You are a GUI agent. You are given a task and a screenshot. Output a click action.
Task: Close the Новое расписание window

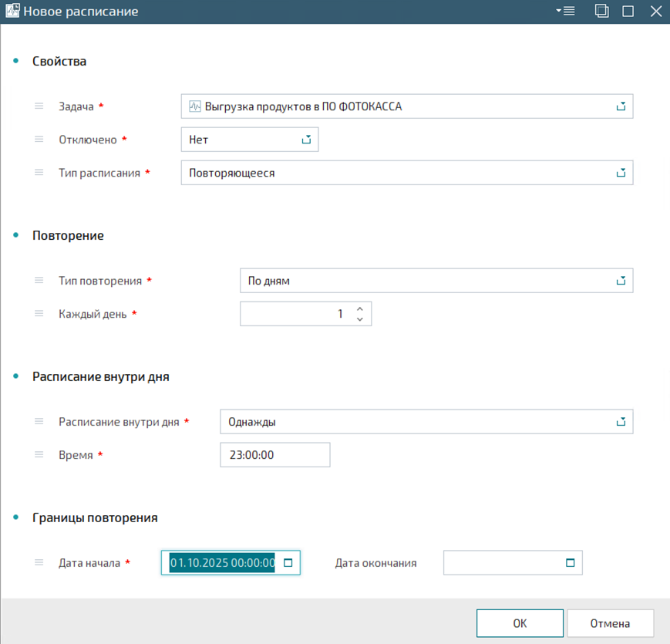pyautogui.click(x=656, y=11)
